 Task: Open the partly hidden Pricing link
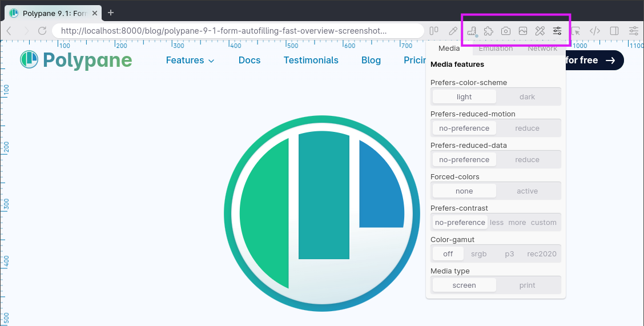(x=415, y=61)
